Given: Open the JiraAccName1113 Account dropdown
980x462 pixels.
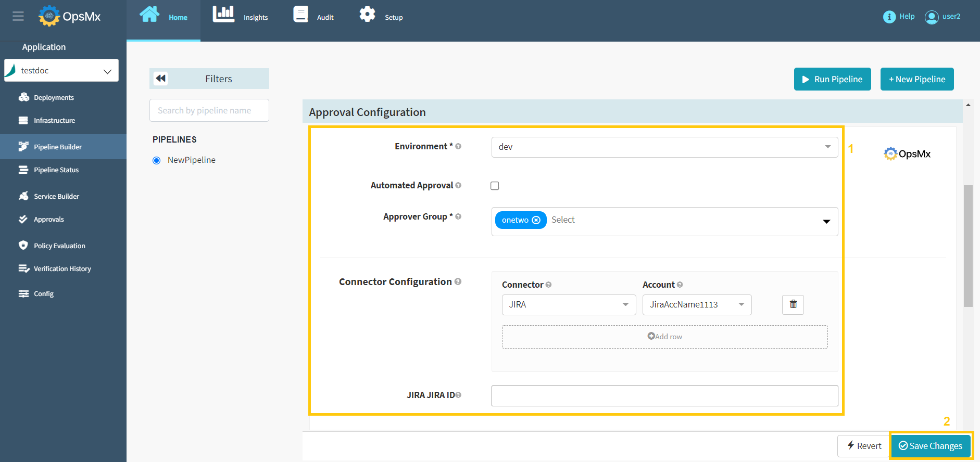Looking at the screenshot, I should coord(696,305).
